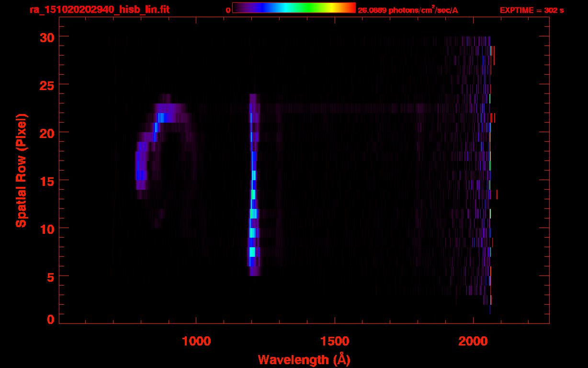The height and width of the screenshot is (368, 588).
Task: Click the 1500 wavelength tick label
Action: [334, 341]
